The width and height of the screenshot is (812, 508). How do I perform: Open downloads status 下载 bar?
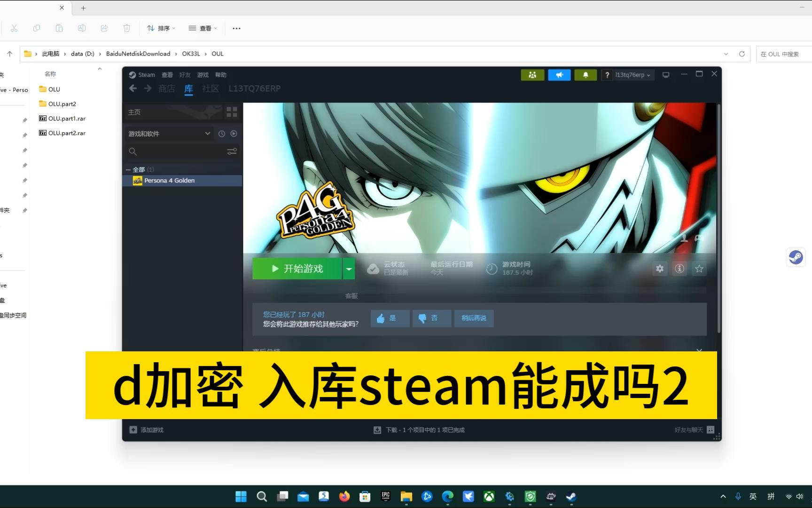[x=419, y=430]
